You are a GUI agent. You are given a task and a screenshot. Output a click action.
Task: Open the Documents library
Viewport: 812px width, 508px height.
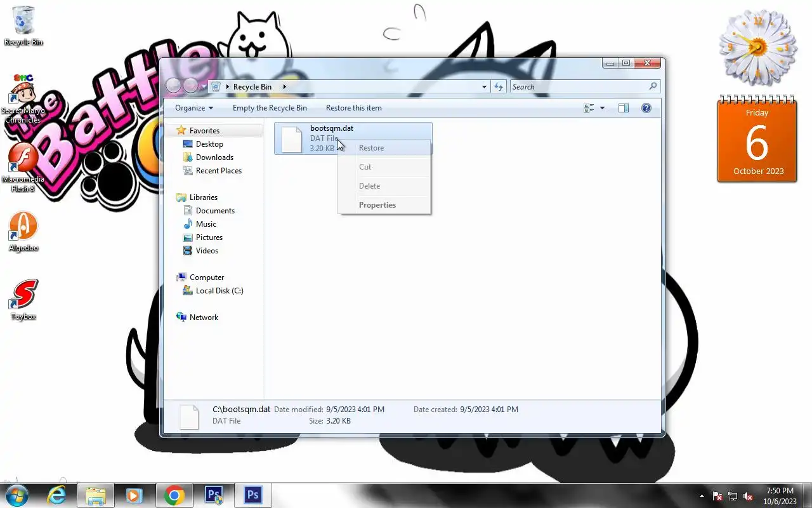pyautogui.click(x=215, y=211)
